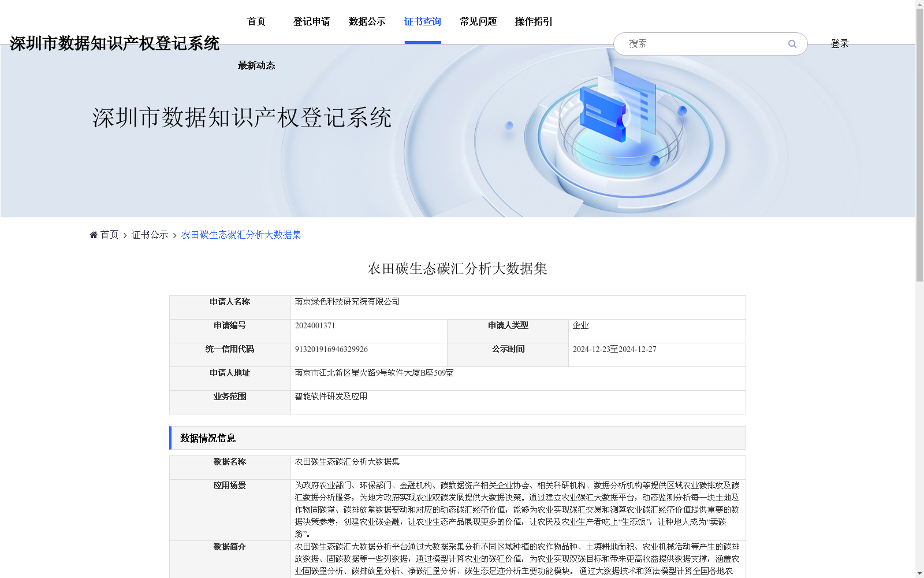Click publicity period 2024-12-23至2024-12-27
The width and height of the screenshot is (924, 578).
[614, 349]
